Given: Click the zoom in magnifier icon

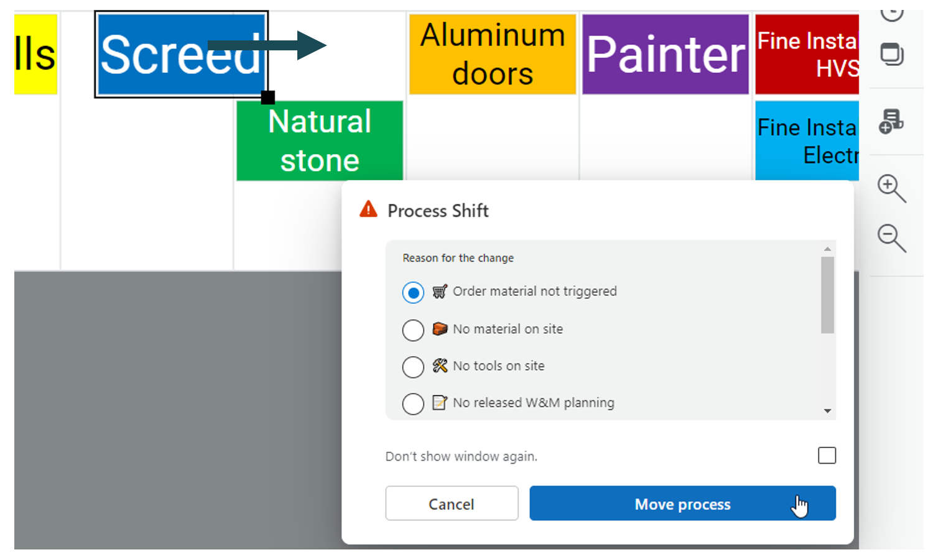Looking at the screenshot, I should click(890, 188).
